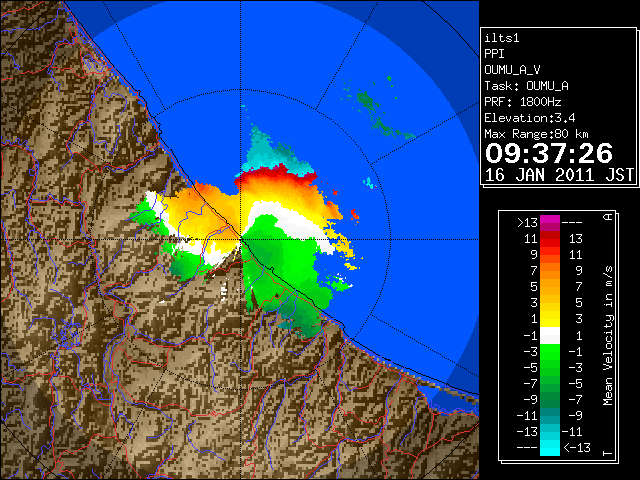Select the "Task: OUMU_A" line
640x480 pixels.
526,86
